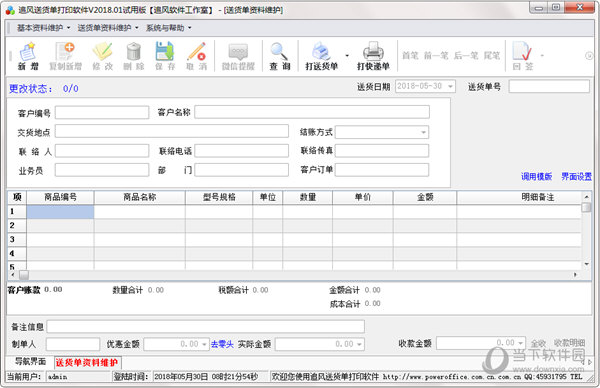Click the 数量 column header

point(308,197)
